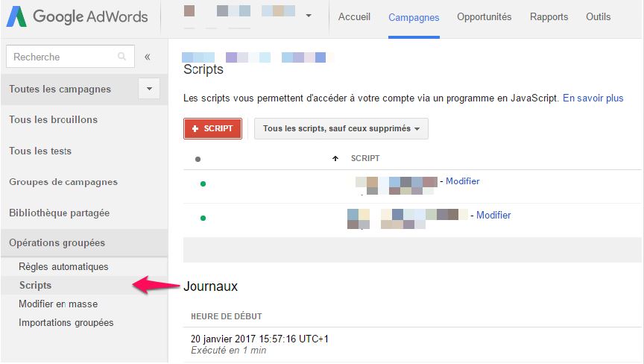
Task: Switch to the Accueil tab
Action: (x=354, y=17)
